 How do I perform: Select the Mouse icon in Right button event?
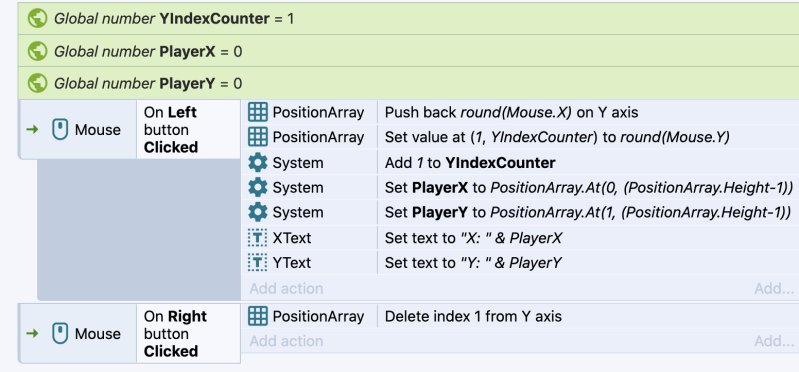(60, 334)
